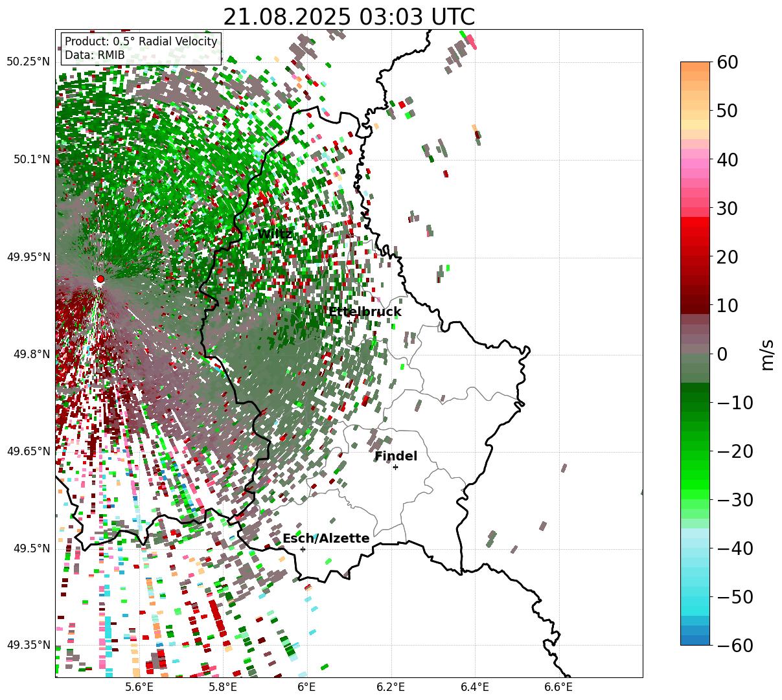This screenshot has width=782, height=700.
Task: Click the colorbar tick label 30
Action: (x=726, y=209)
